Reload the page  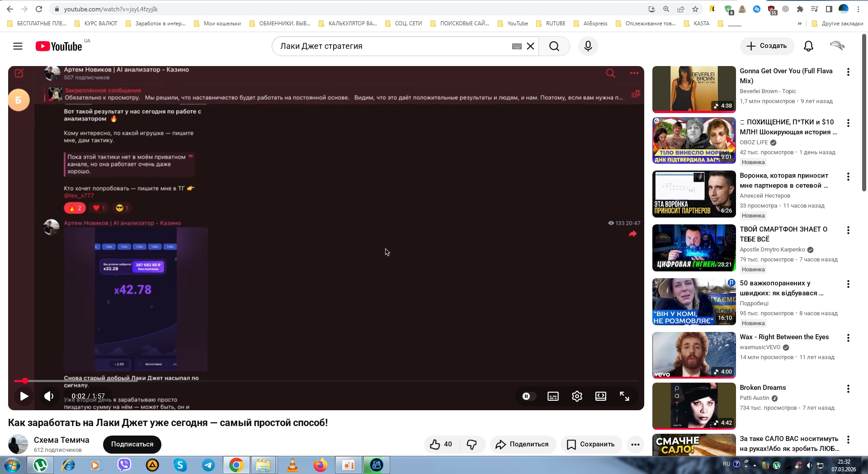tap(39, 9)
